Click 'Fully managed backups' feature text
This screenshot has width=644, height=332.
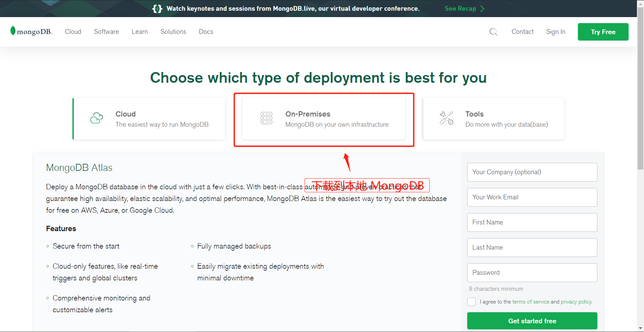[234, 246]
